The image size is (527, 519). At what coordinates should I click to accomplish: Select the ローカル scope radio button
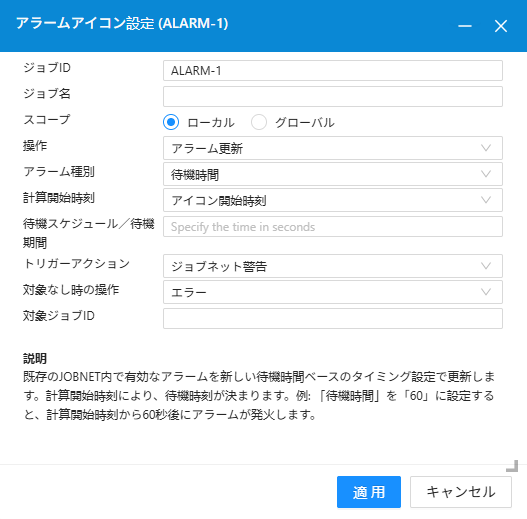tap(171, 122)
